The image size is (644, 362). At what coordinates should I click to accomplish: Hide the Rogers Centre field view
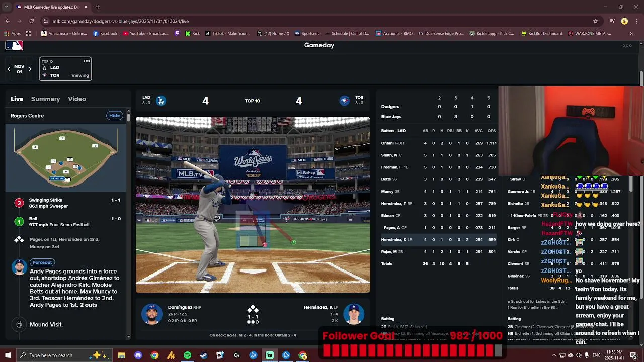(x=115, y=116)
